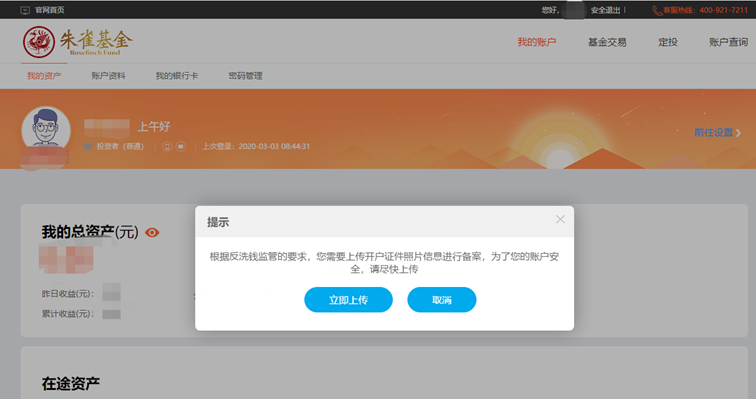Click the mobile phone verification icon
756x399 pixels.
coord(167,146)
